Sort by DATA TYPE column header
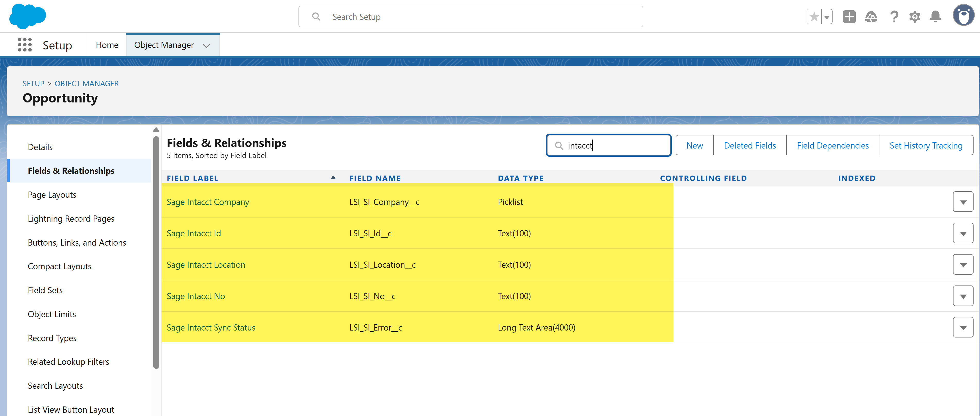 (x=520, y=178)
